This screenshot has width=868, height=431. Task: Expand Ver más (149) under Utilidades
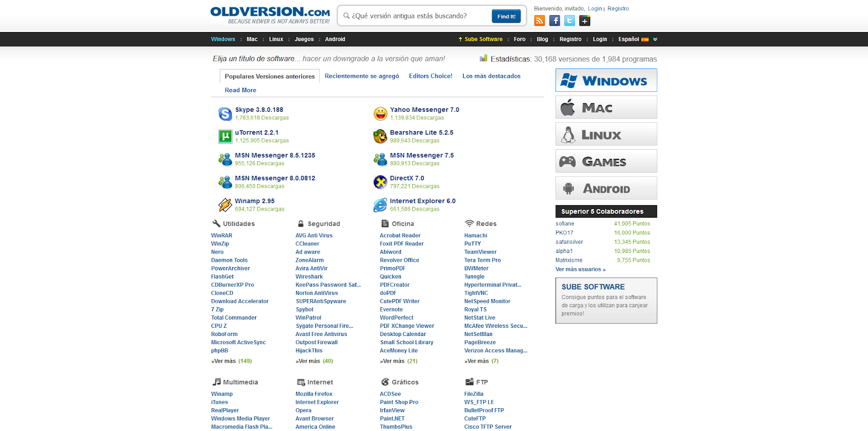pyautogui.click(x=232, y=361)
